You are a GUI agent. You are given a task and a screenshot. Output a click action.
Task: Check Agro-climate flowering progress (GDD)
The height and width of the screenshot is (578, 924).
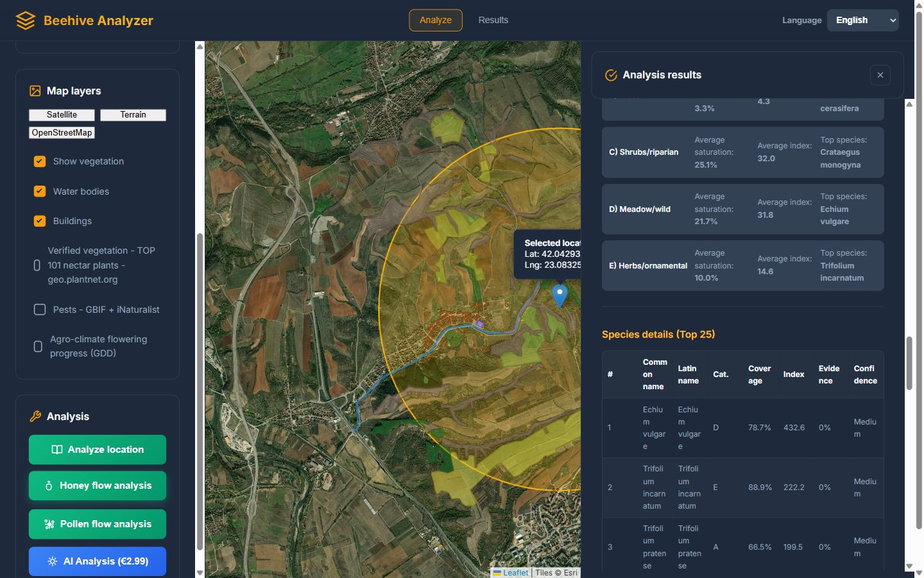click(38, 347)
